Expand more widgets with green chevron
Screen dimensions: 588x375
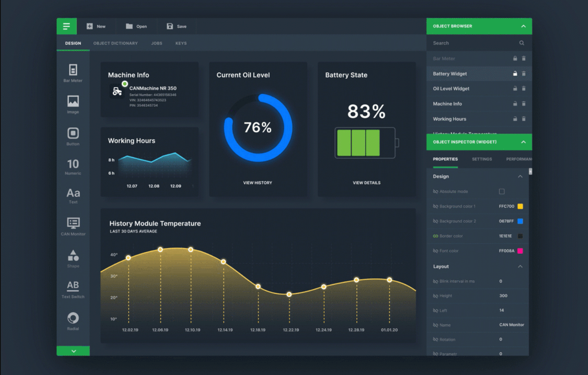tap(73, 351)
